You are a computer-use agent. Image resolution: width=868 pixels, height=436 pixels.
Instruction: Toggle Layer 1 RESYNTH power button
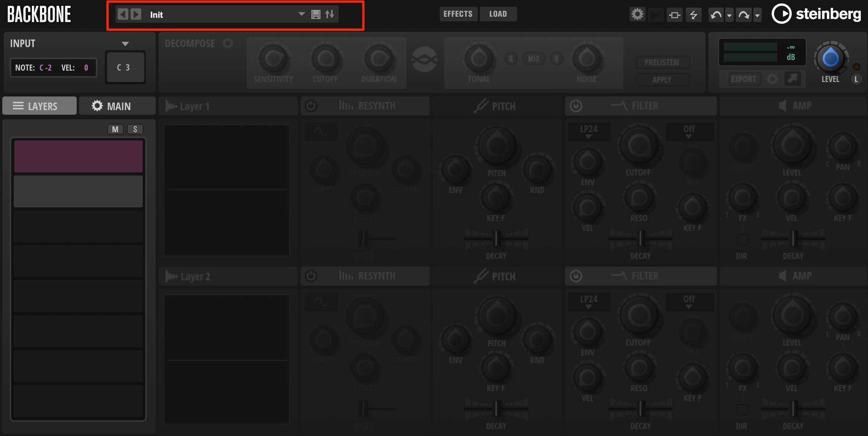311,106
